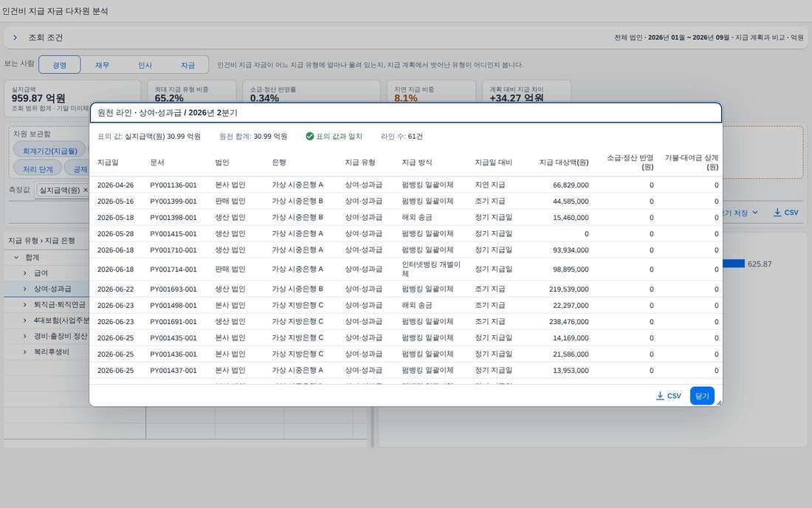Click the 법인 column header
Image resolution: width=812 pixels, height=508 pixels.
(221, 162)
